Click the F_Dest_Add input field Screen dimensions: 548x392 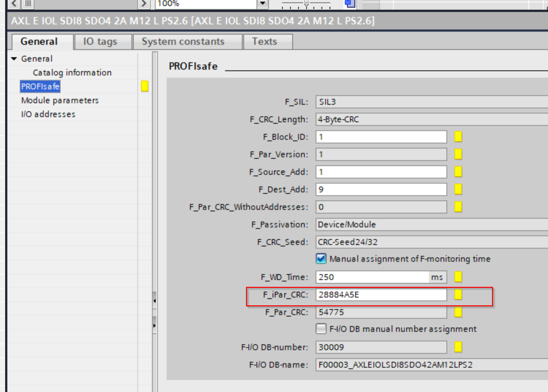click(381, 189)
